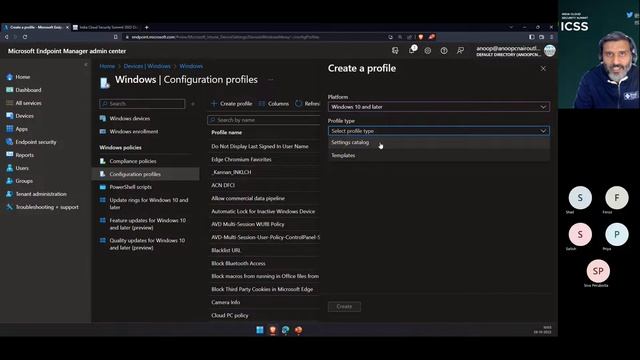640x360 pixels.
Task: Open Compliance policies menu item
Action: pos(133,161)
